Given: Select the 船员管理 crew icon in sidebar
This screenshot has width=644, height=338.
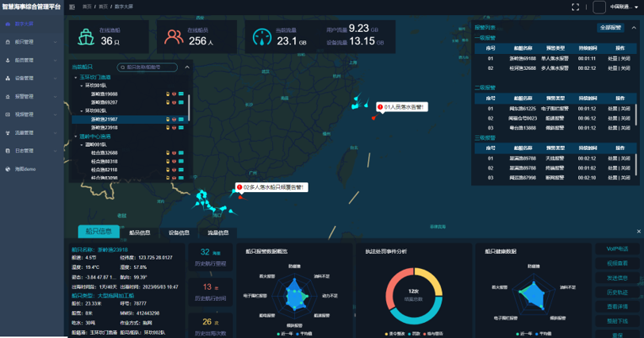Looking at the screenshot, I should pyautogui.click(x=8, y=60).
